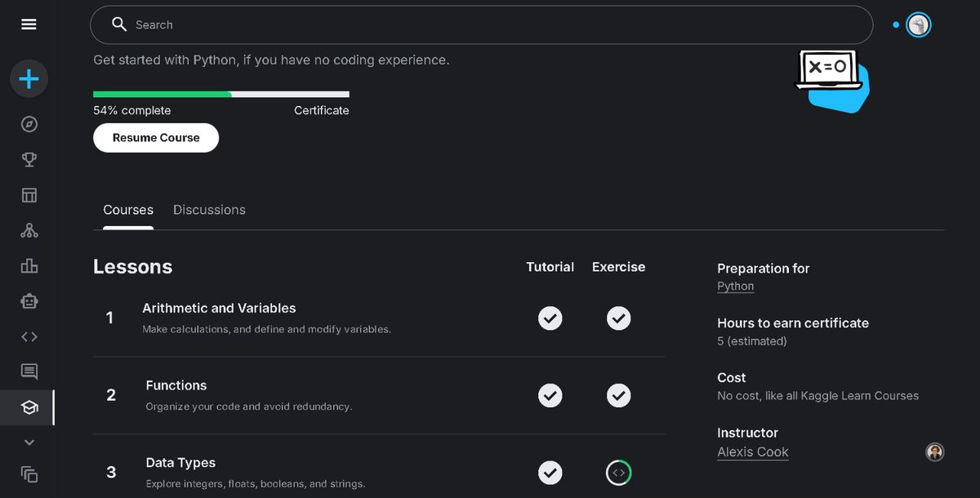Follow the Python preparation link

tap(736, 287)
